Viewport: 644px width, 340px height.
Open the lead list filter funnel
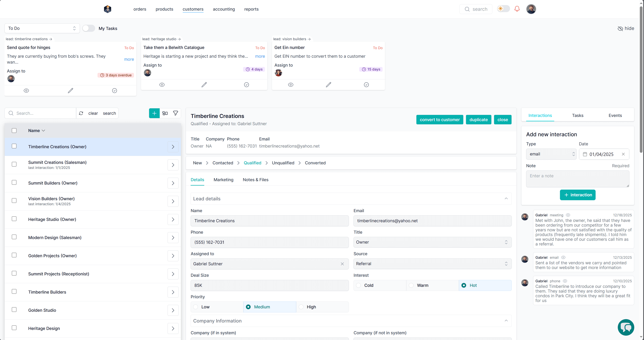(x=175, y=113)
